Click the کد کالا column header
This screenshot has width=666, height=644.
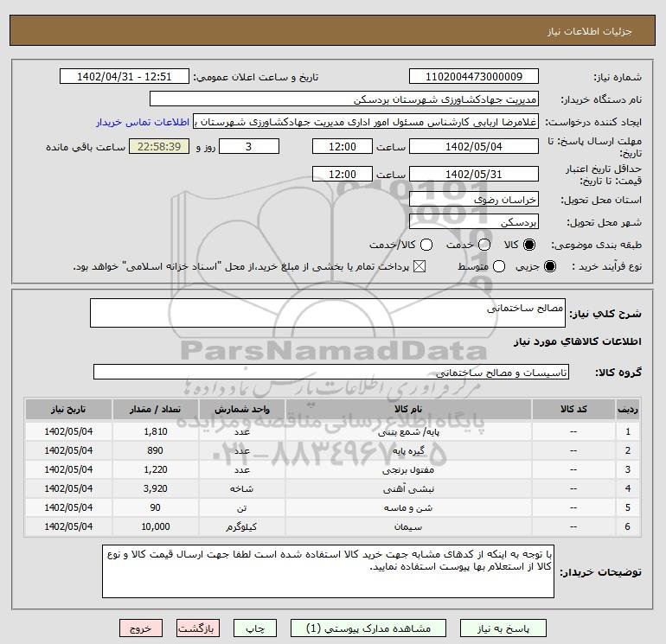pos(573,409)
